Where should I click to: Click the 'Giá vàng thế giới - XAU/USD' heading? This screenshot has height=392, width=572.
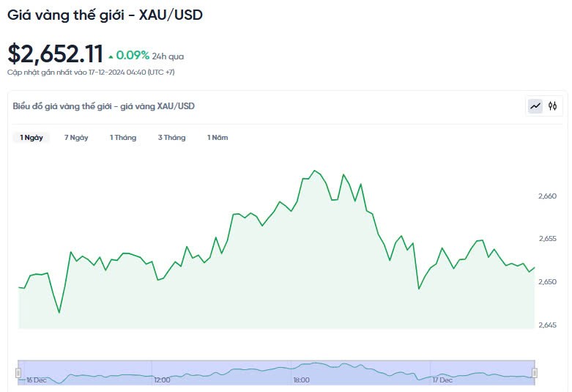(x=105, y=15)
